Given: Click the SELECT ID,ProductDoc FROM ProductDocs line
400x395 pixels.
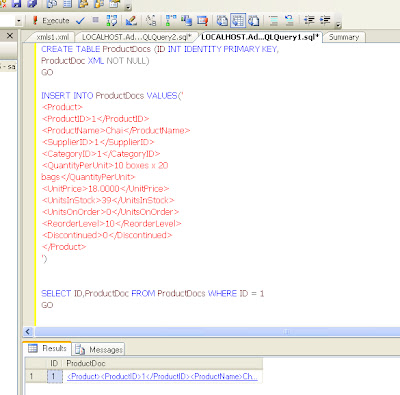Looking at the screenshot, I should tap(152, 294).
